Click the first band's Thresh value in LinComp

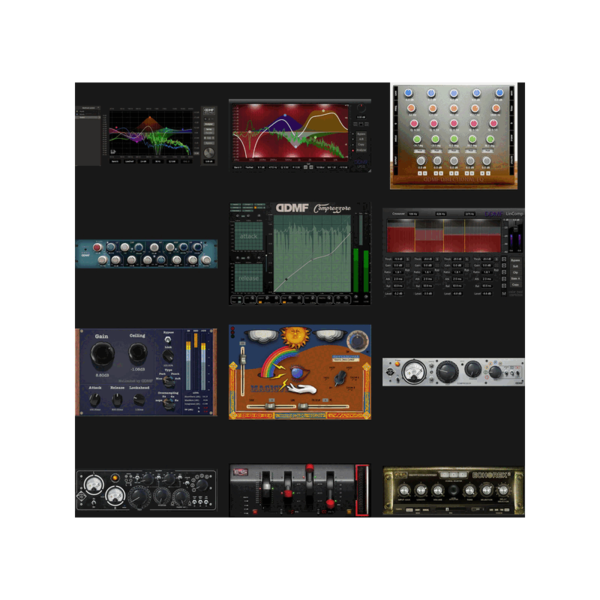click(398, 259)
